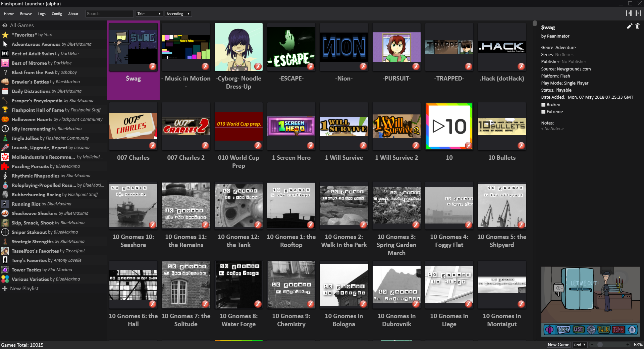Image resolution: width=644 pixels, height=349 pixels.
Task: Click the trash delete icon for $wag
Action: click(x=638, y=26)
